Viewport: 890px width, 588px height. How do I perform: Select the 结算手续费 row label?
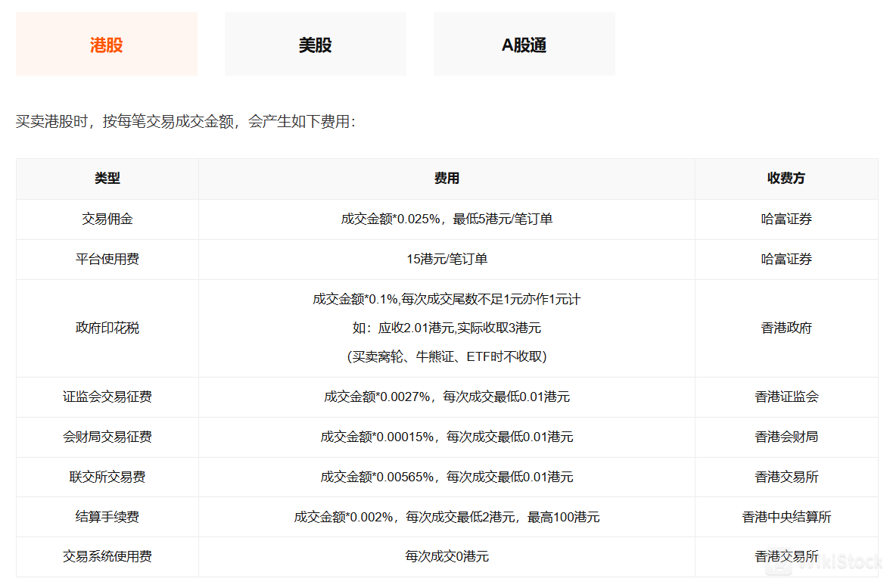106,517
